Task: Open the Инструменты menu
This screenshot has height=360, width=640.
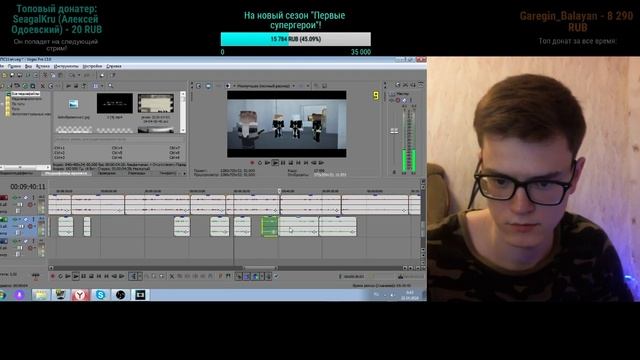Action: click(x=66, y=66)
